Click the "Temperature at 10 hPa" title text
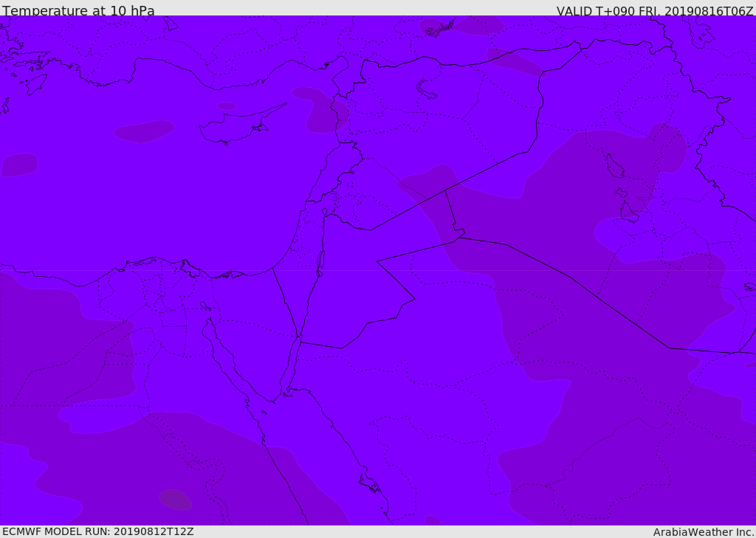The width and height of the screenshot is (756, 538). point(78,10)
